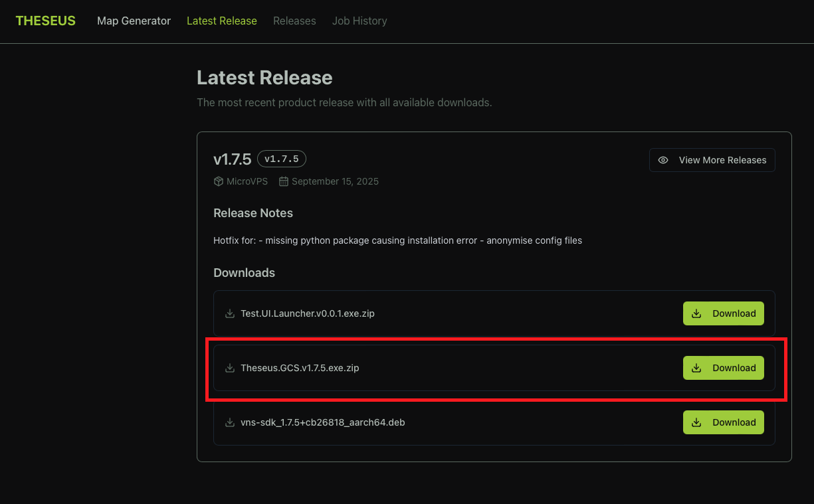Open the Map Generator page
The image size is (814, 504).
pos(134,21)
